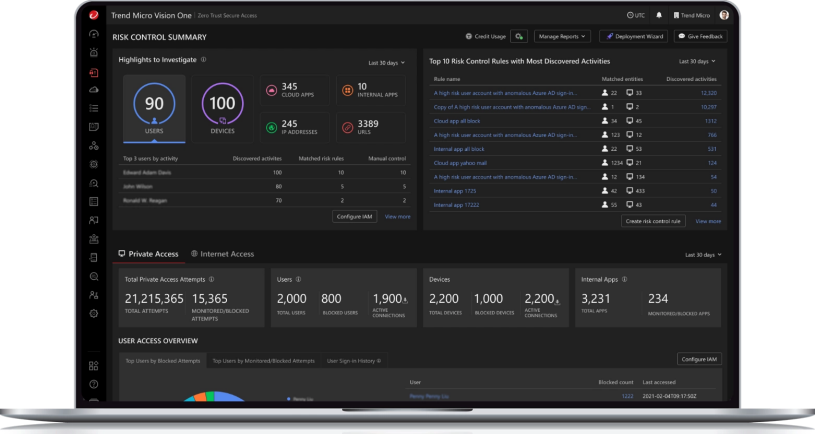Click View more under risk control rules
This screenshot has height=434, width=816.
[708, 221]
